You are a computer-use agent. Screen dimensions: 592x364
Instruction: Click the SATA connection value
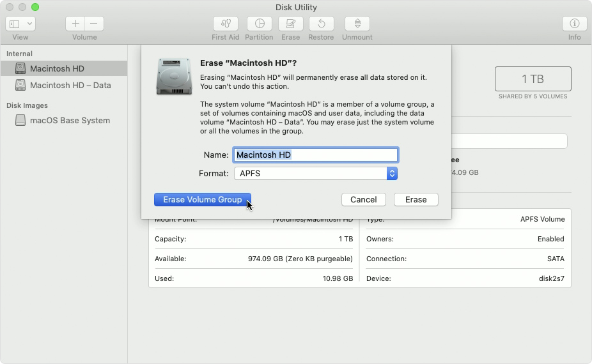[x=556, y=259]
